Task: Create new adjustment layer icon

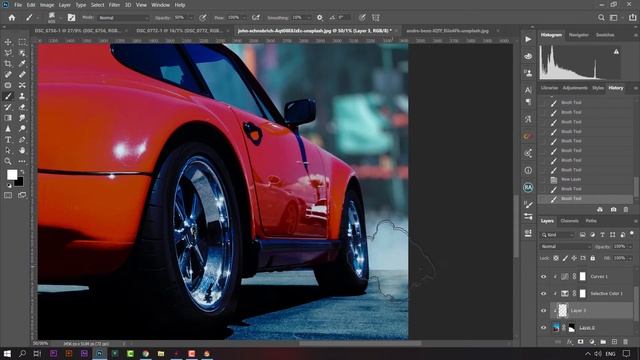Action: (x=592, y=342)
